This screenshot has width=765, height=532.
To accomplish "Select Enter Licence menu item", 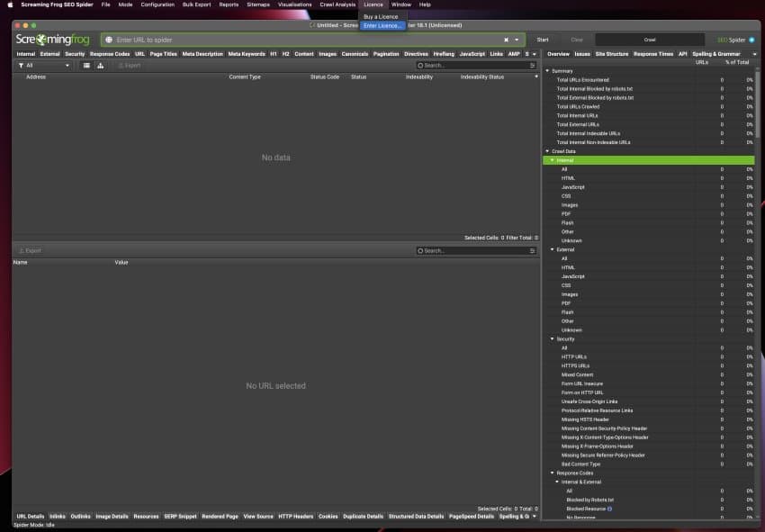I will point(383,25).
